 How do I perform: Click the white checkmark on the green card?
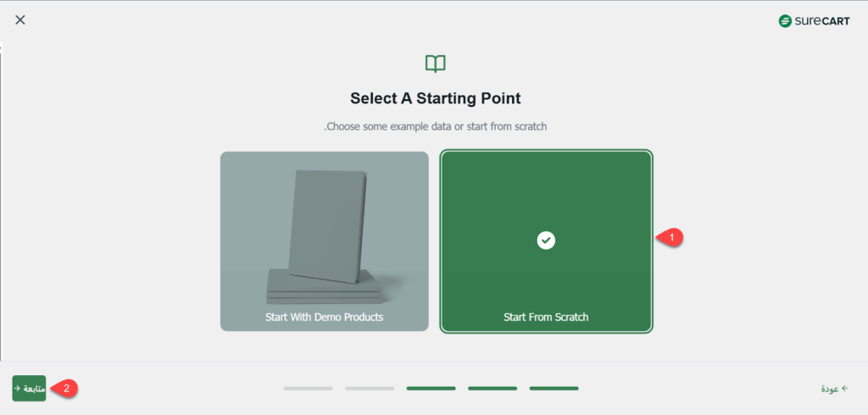pos(547,241)
